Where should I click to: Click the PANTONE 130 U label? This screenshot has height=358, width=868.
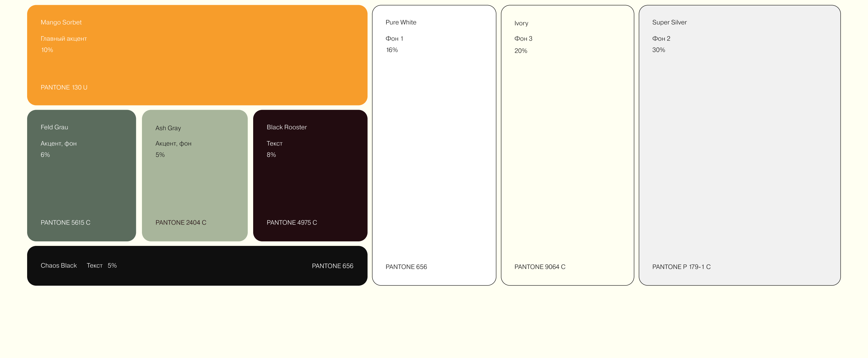(x=64, y=88)
